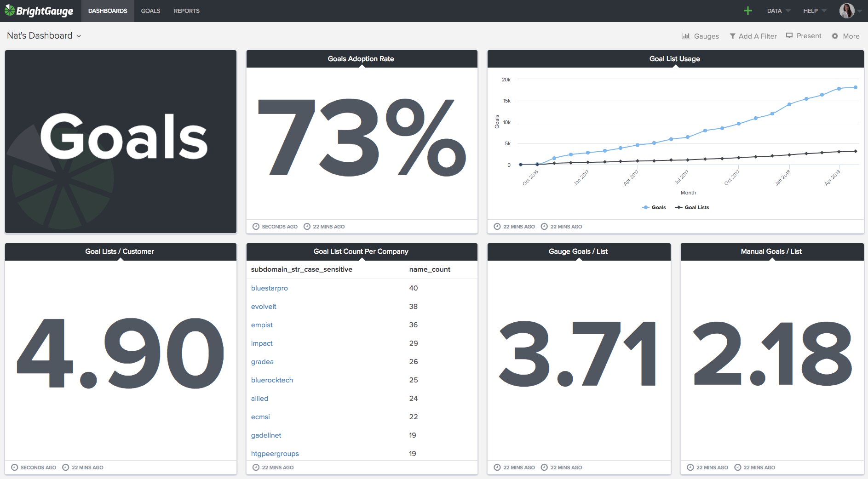This screenshot has height=479, width=868.
Task: Click the Goals Adoption Rate SECONDS AGO clock icon
Action: click(x=256, y=226)
